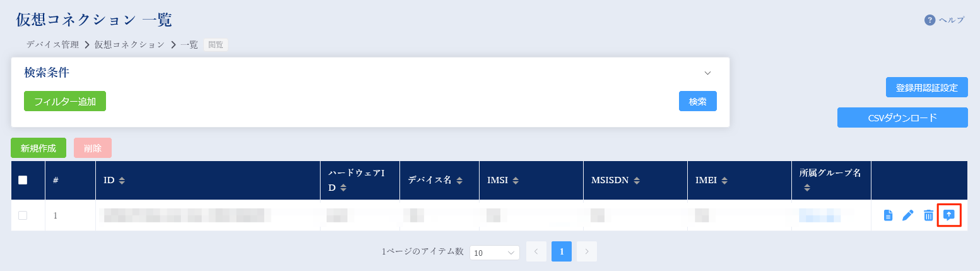Sort by IMSI column sort arrows
980x271 pixels.
[x=516, y=181]
